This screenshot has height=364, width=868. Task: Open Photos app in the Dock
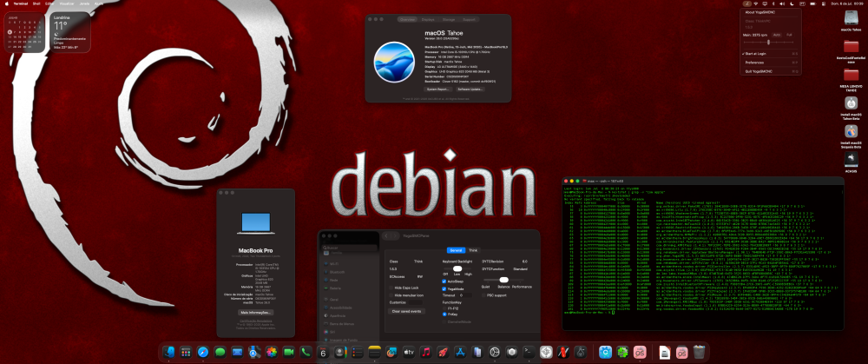tap(271, 352)
